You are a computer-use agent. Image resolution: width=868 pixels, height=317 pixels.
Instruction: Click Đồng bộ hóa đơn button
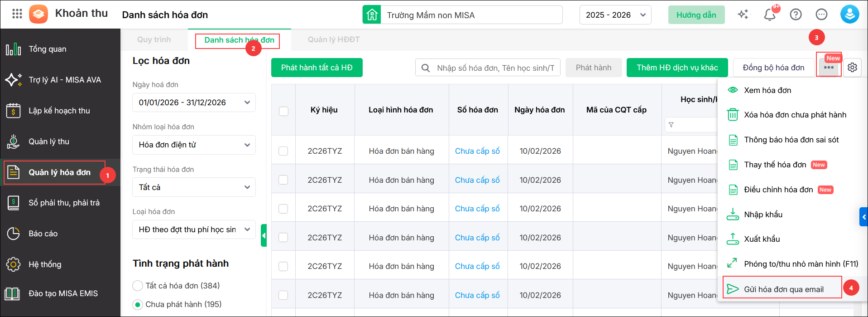(x=773, y=68)
